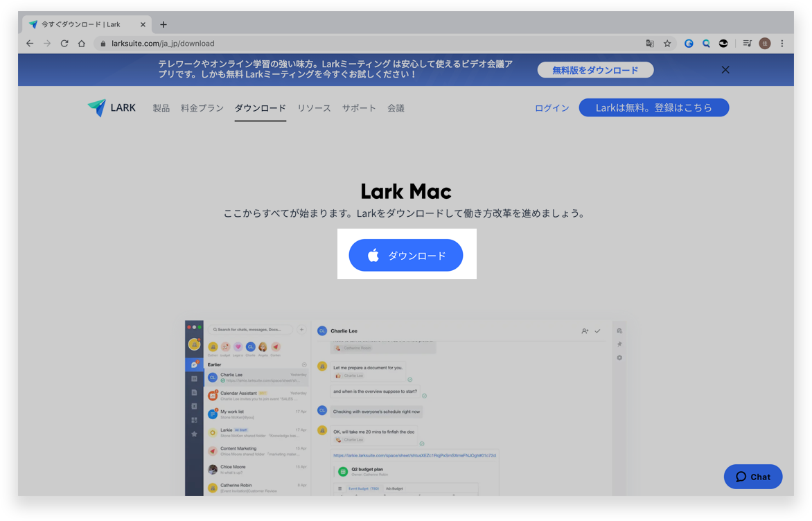Open the 会議 nav item
The height and width of the screenshot is (521, 812).
[396, 108]
